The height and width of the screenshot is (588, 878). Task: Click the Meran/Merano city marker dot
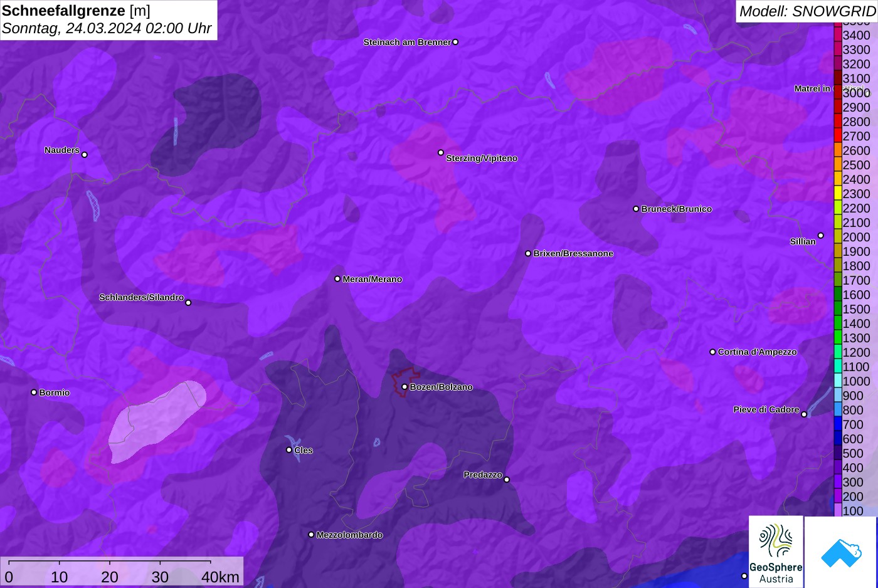(337, 279)
